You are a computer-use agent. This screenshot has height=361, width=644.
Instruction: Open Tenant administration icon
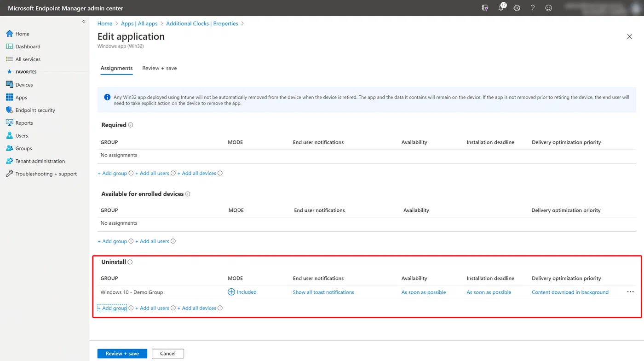(x=9, y=161)
